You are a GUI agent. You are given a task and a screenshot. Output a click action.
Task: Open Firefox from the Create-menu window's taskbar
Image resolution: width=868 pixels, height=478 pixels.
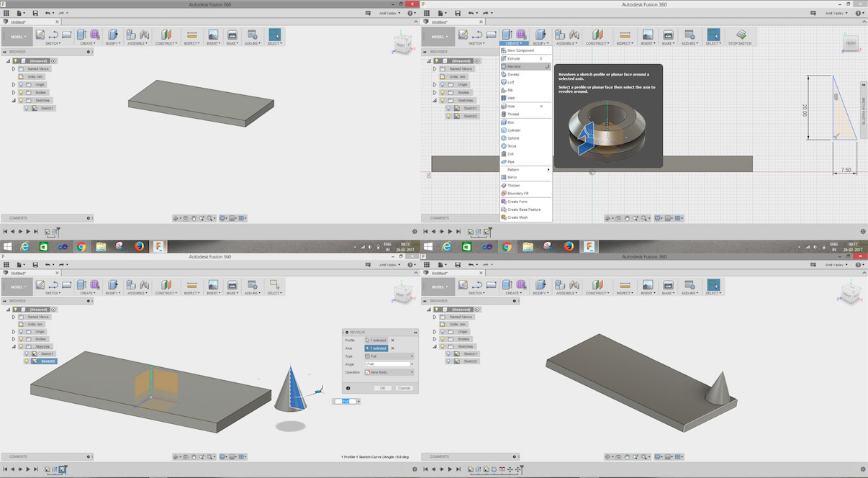point(569,246)
